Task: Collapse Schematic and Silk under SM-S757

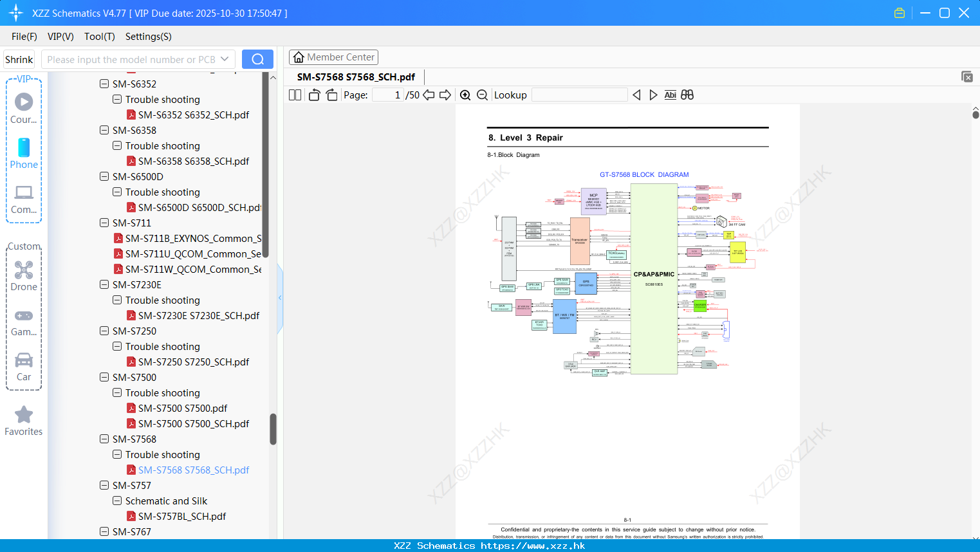Action: click(x=117, y=501)
